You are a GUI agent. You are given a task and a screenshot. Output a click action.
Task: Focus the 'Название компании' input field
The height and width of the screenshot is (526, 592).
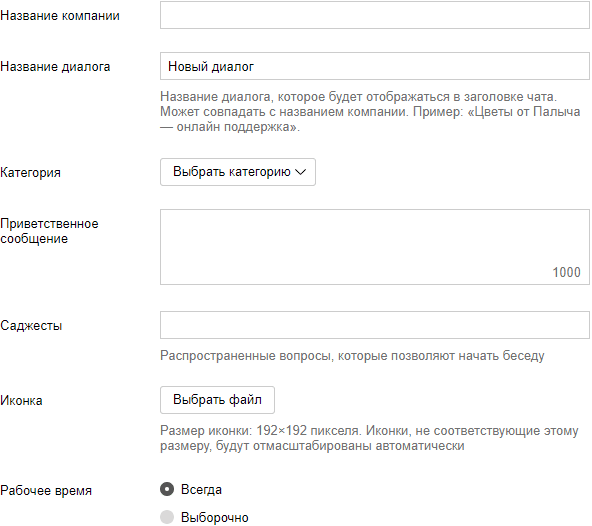pos(375,15)
